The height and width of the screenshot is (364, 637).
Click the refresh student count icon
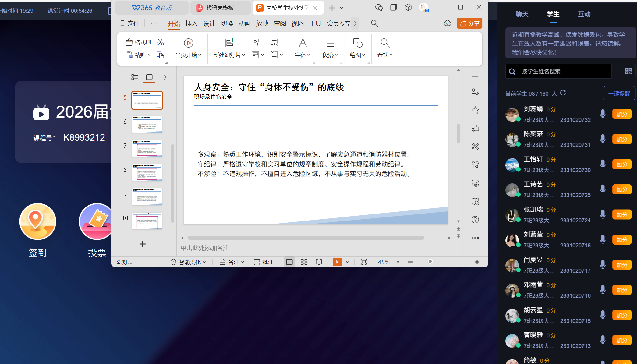(x=563, y=93)
